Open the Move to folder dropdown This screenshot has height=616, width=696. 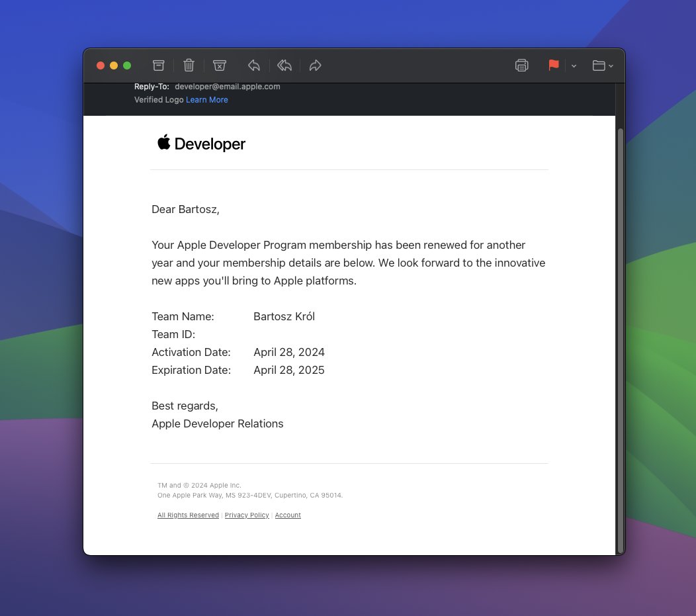pyautogui.click(x=602, y=66)
